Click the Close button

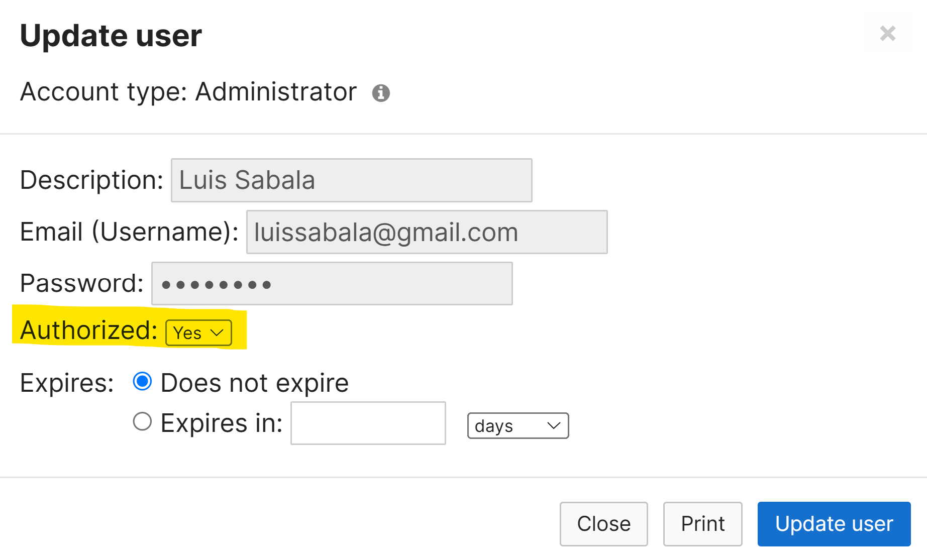coord(603,524)
